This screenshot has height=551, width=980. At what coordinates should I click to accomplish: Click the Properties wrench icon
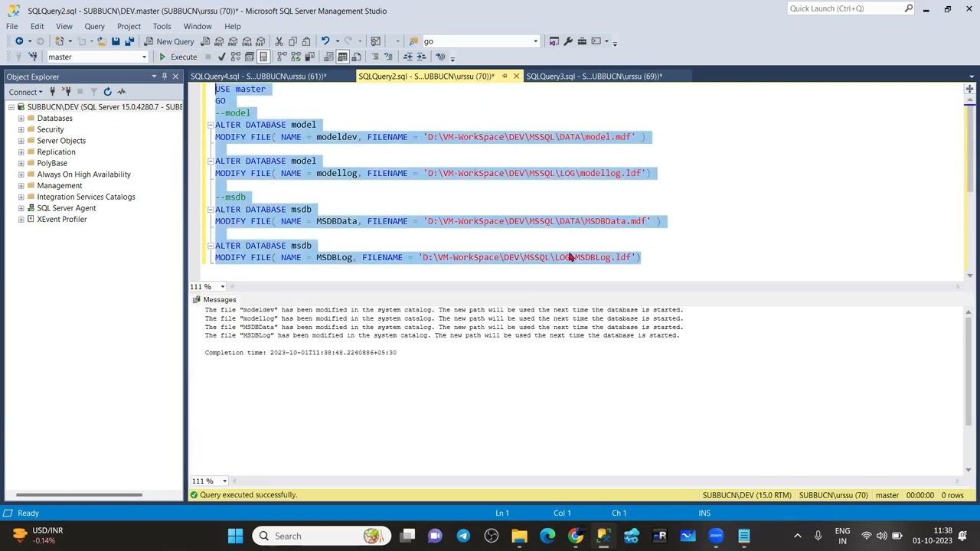click(568, 41)
